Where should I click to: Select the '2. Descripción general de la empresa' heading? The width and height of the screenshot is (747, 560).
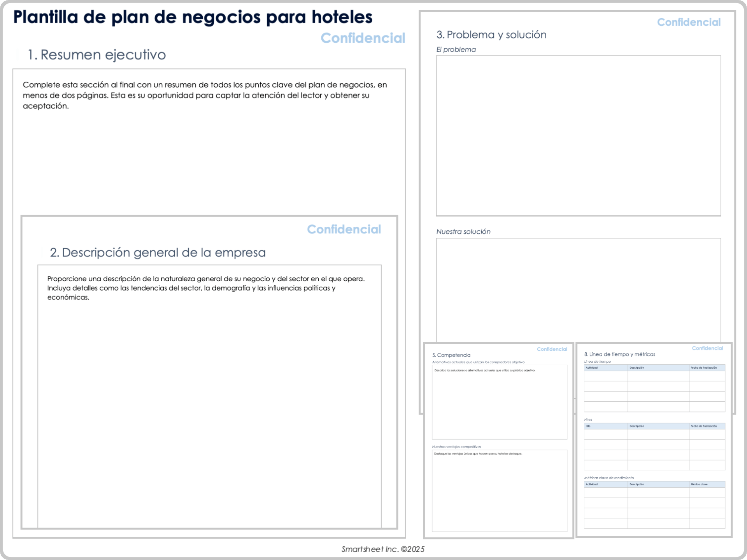(x=158, y=252)
